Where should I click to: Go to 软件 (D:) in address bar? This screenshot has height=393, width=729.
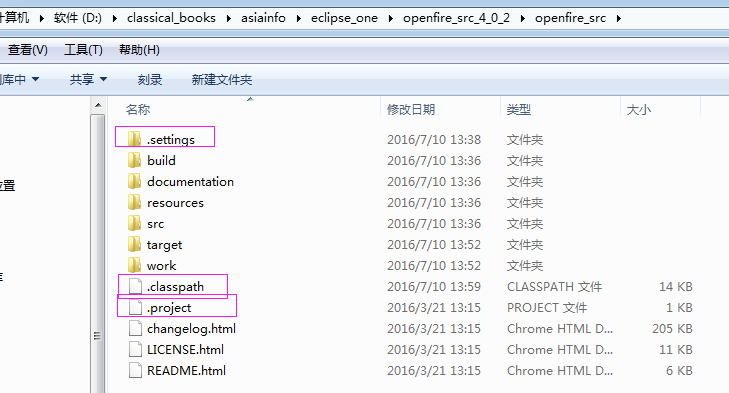(78, 18)
